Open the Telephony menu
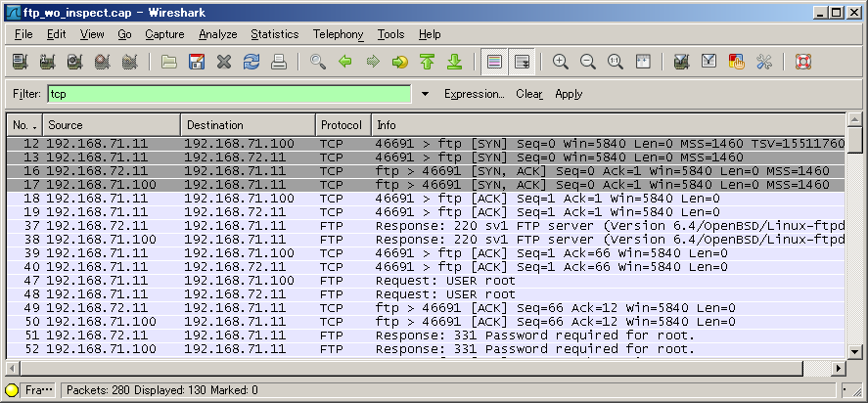Image resolution: width=868 pixels, height=403 pixels. click(339, 34)
